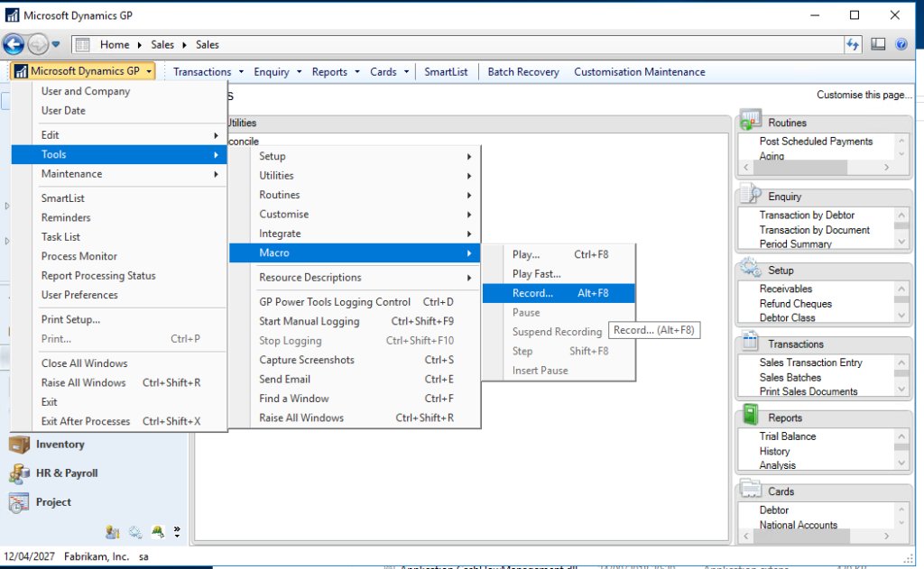This screenshot has width=924, height=569.
Task: Open the Microsoft Dynamics GP menu dropdown arrow
Action: click(149, 71)
